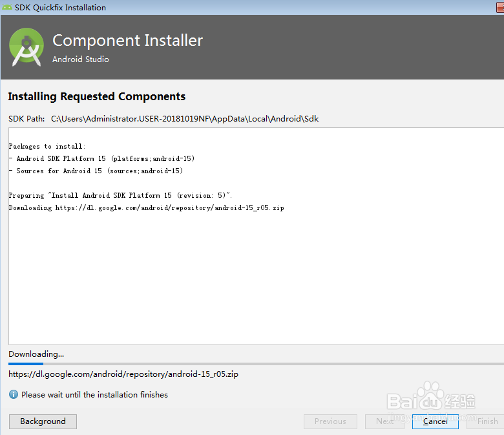Click the 'Component Installer' title
The height and width of the screenshot is (435, 504).
point(127,41)
